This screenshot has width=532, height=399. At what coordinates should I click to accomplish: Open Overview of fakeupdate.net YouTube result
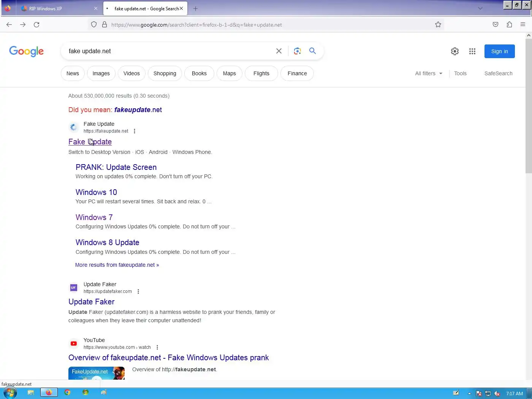click(x=168, y=358)
